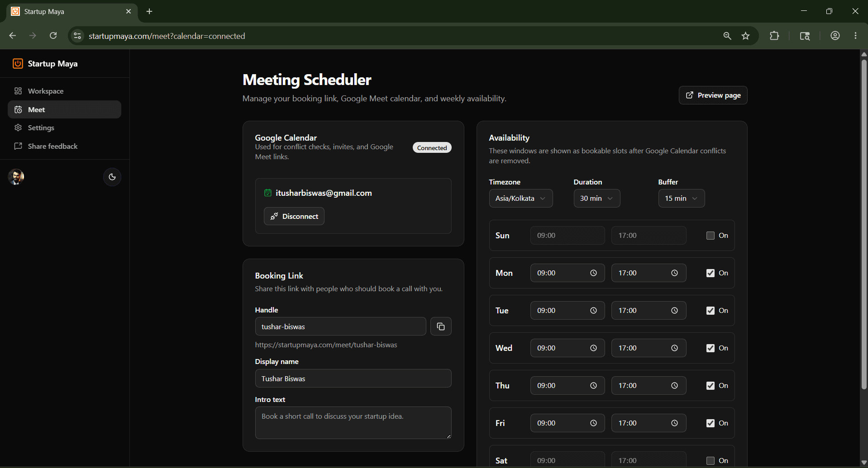Uncheck the Friday On checkbox
The height and width of the screenshot is (468, 868).
tap(711, 423)
